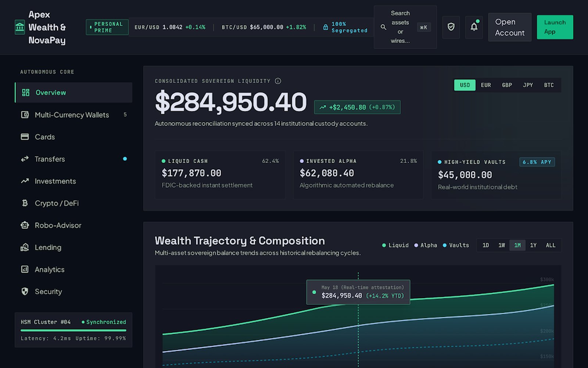Open the Personal Prime account badge
This screenshot has width=588, height=368.
(107, 27)
